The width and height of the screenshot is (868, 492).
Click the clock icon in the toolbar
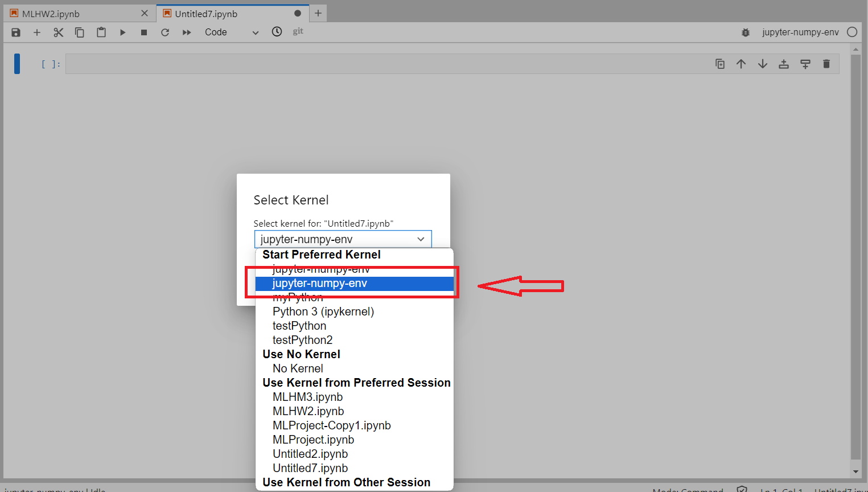277,32
